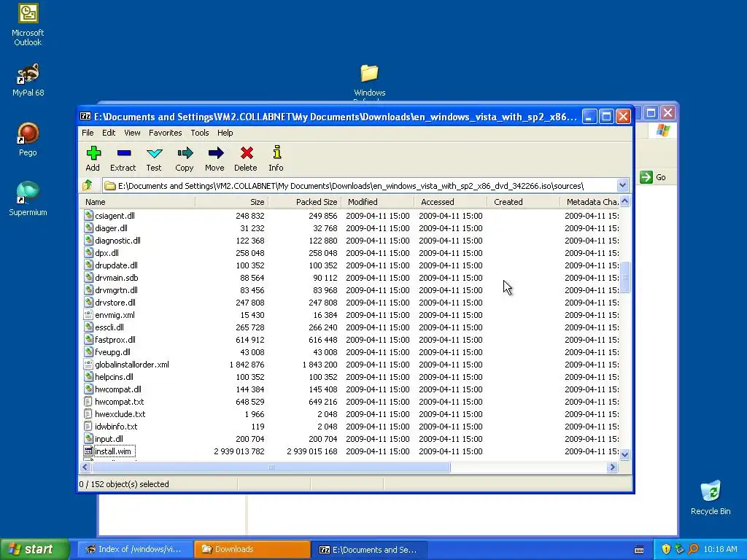Open the View menu
The image size is (747, 560).
click(133, 133)
